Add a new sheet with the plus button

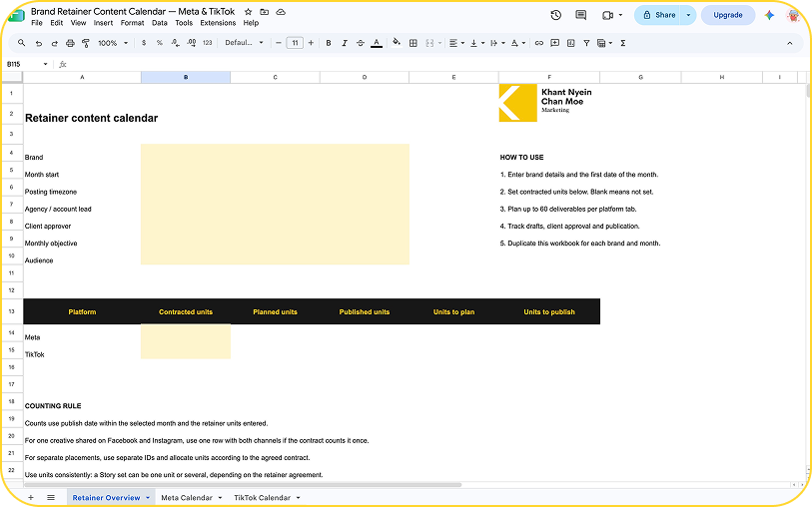click(x=31, y=498)
